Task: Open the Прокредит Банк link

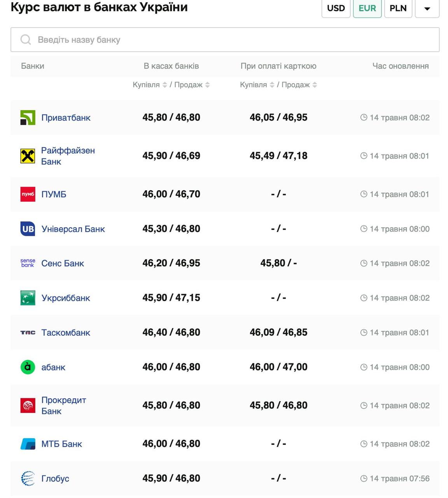Action: pos(63,405)
